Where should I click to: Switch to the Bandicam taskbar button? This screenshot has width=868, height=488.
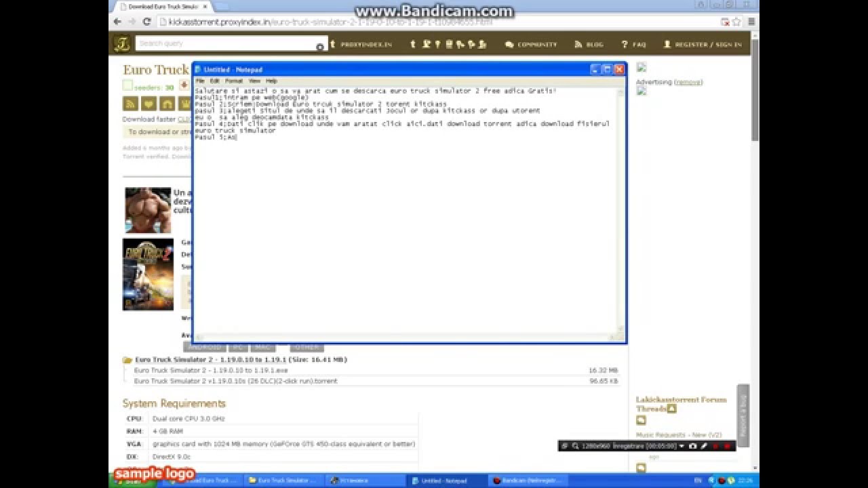pos(528,481)
